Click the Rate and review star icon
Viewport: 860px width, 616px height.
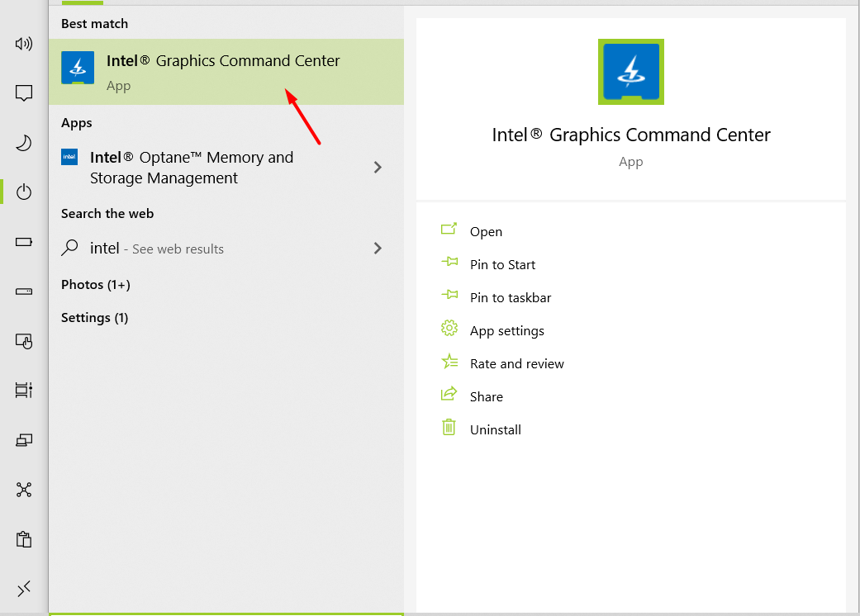click(449, 361)
